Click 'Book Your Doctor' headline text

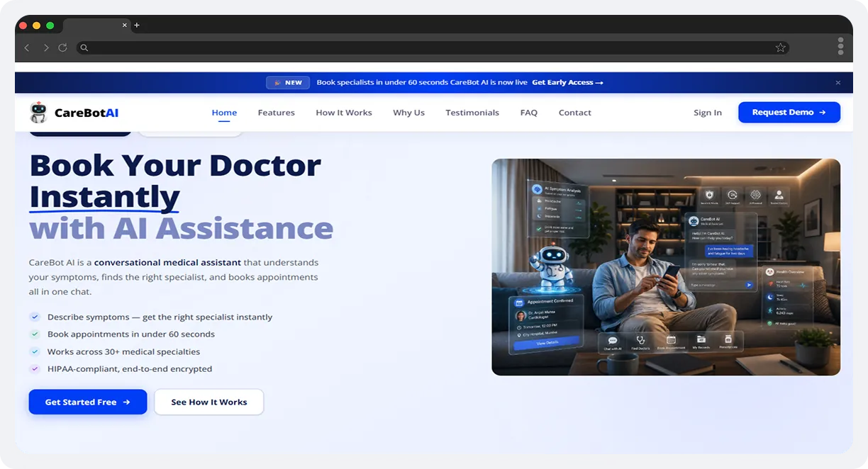click(x=175, y=165)
